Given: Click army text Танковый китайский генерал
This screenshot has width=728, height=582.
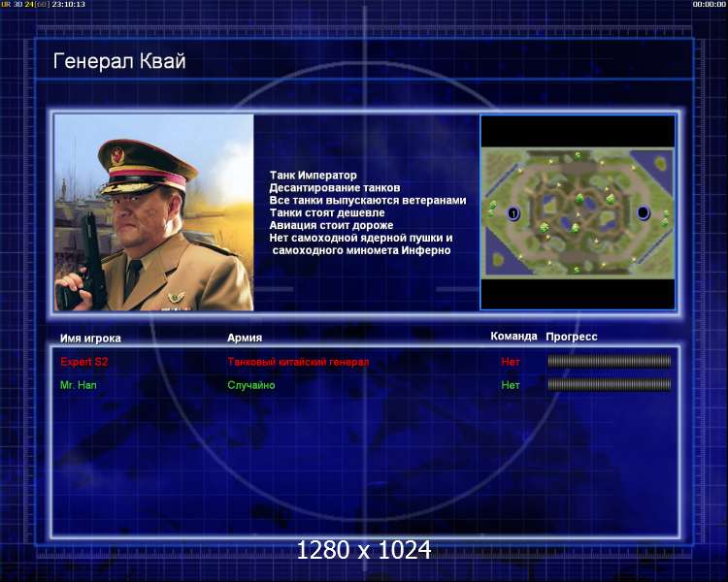Looking at the screenshot, I should tap(298, 362).
